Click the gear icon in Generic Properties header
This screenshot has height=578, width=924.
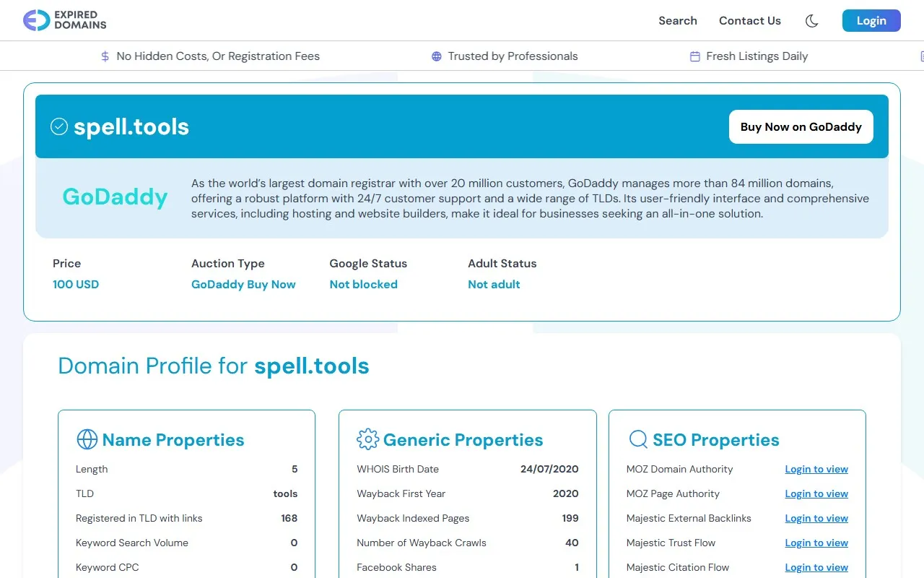pos(367,439)
